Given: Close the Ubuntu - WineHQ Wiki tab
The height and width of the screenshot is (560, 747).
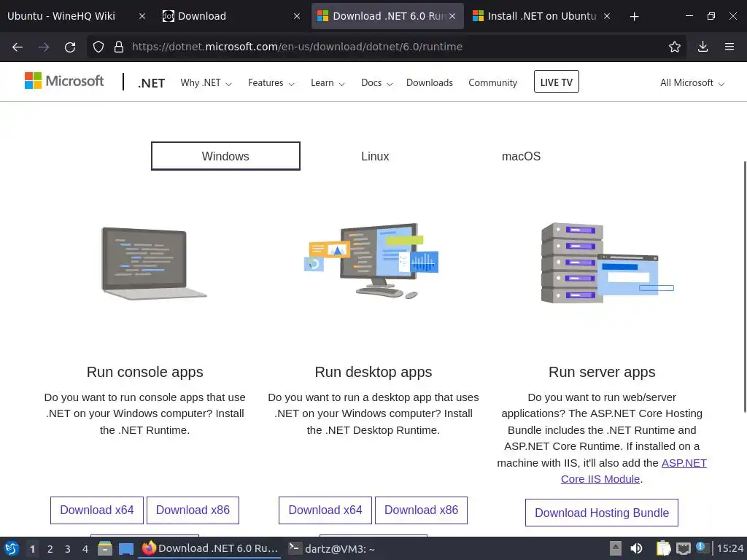Looking at the screenshot, I should [x=142, y=16].
